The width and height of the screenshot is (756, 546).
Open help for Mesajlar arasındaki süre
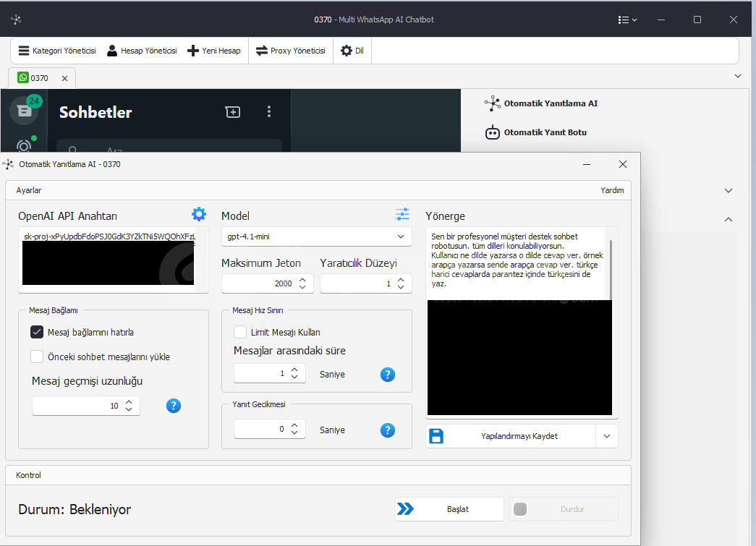(x=388, y=375)
